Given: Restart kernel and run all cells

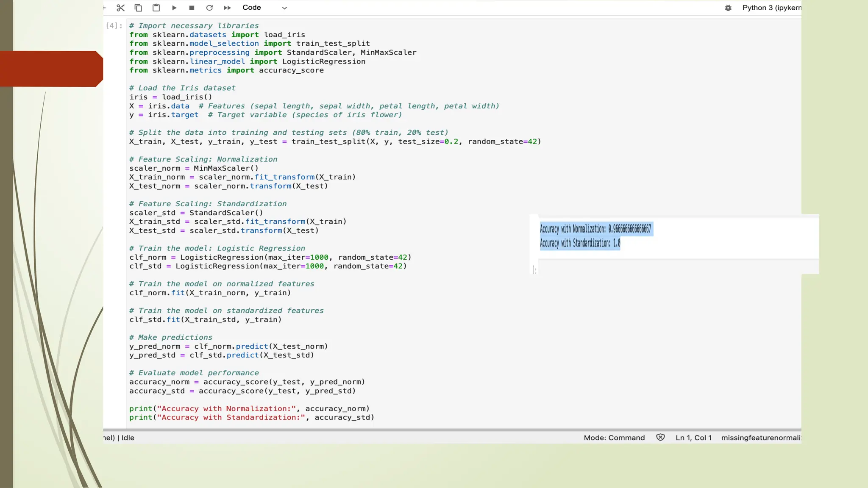Looking at the screenshot, I should point(227,8).
